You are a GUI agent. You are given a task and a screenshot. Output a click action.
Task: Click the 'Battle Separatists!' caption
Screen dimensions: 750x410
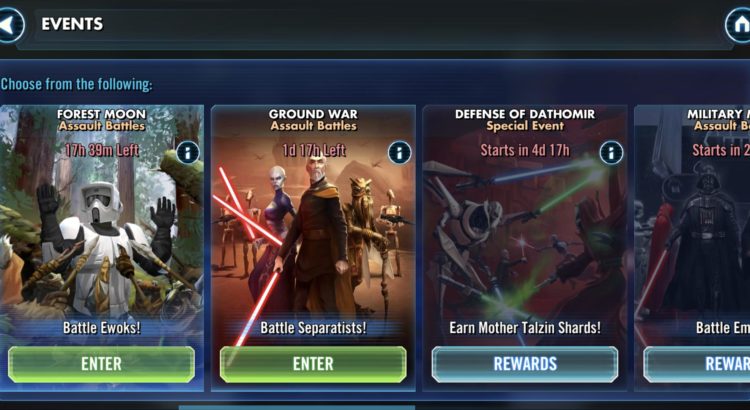coord(313,328)
